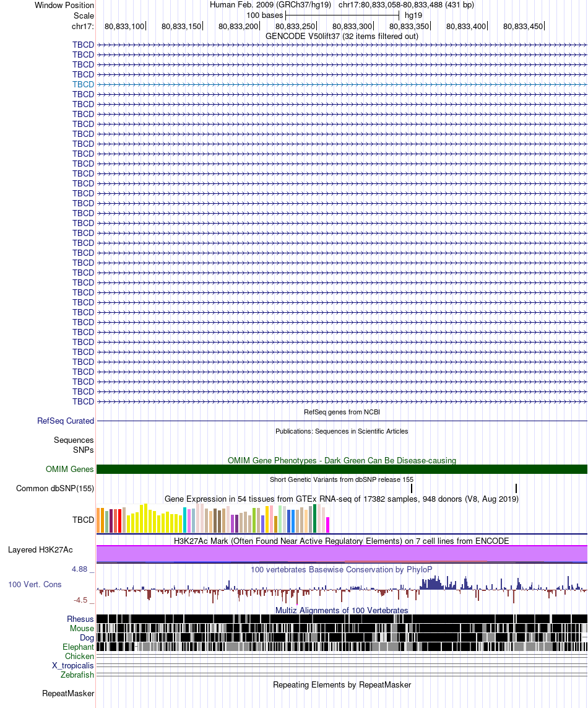Image resolution: width=588 pixels, height=708 pixels.
Task: Click the Dog species label
Action: coord(87,637)
